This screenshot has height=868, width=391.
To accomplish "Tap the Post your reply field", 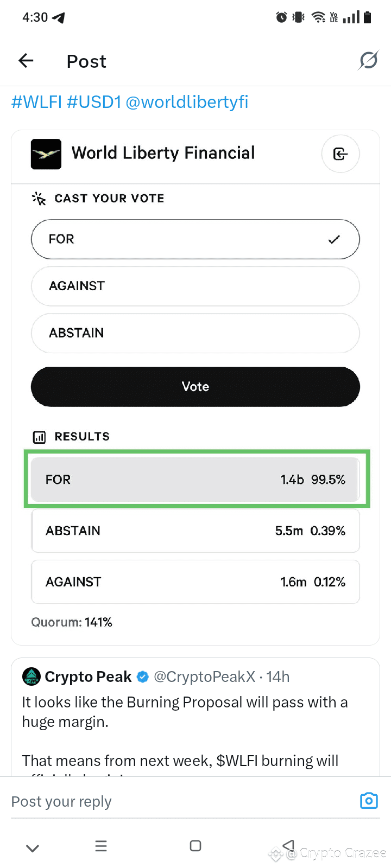I will tap(179, 801).
